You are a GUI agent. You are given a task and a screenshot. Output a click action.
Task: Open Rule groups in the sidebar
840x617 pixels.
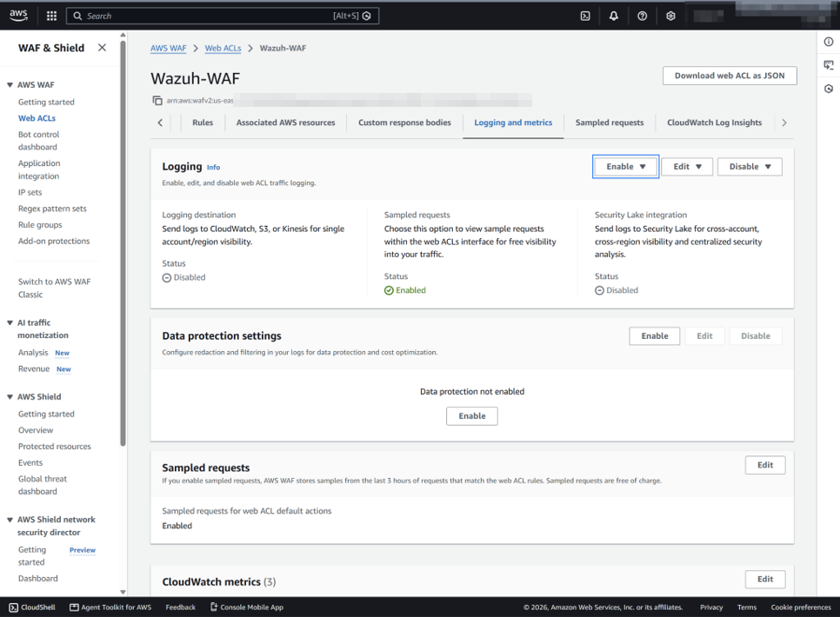[40, 225]
